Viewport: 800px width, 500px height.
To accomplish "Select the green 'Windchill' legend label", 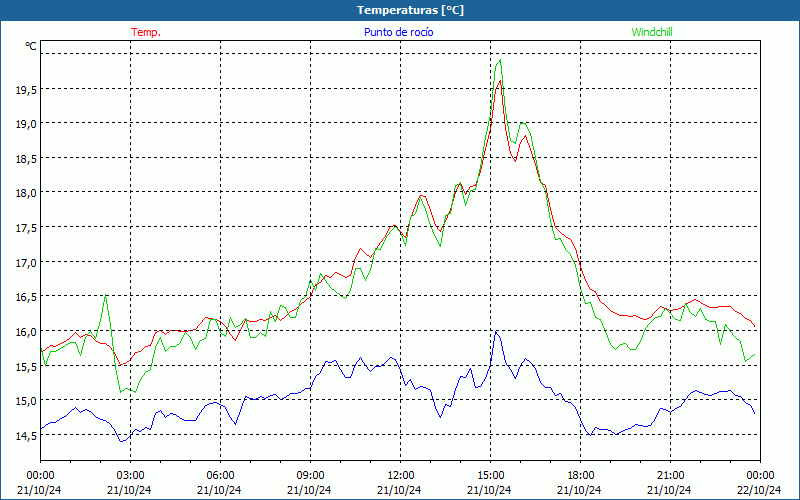I will click(652, 32).
